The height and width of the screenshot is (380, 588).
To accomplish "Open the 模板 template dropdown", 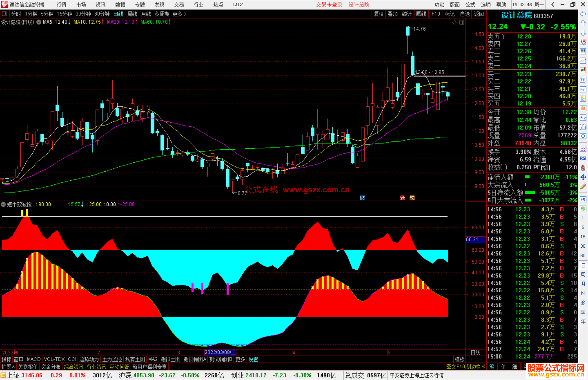I will tap(460, 359).
